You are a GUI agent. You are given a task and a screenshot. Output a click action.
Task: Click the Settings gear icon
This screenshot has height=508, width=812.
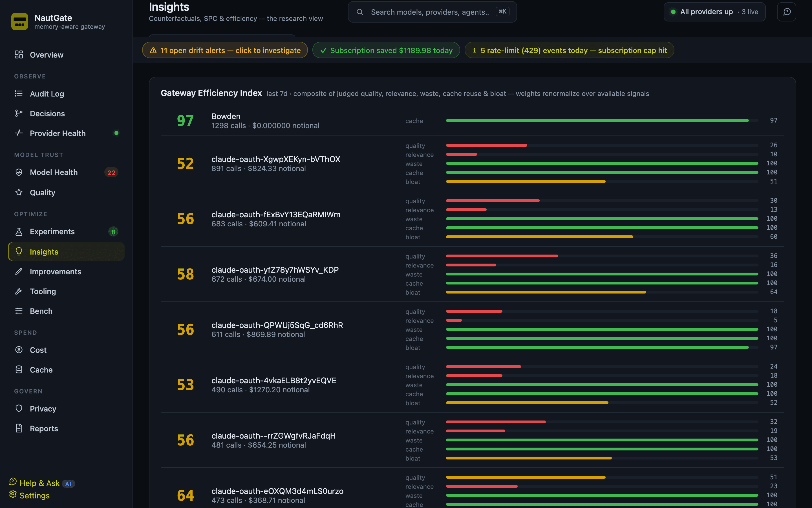coord(13,494)
